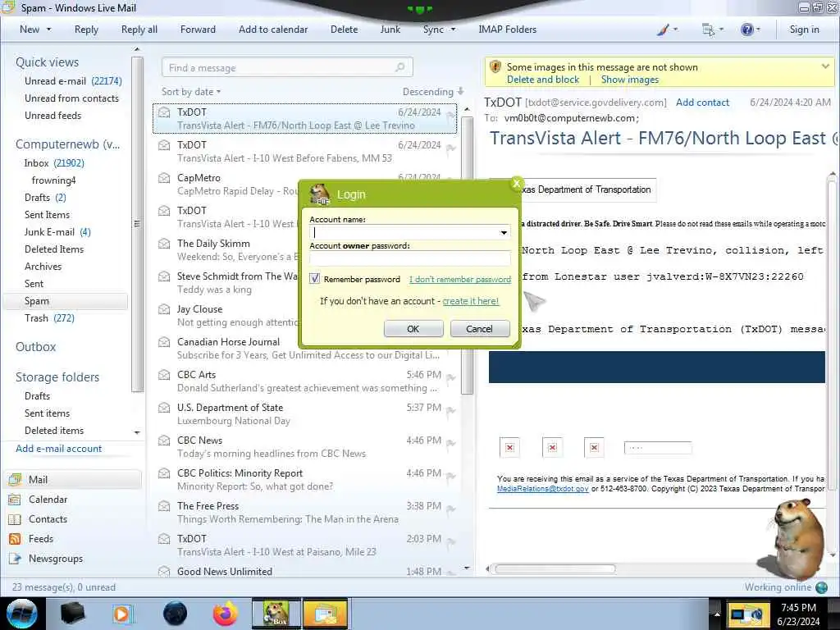The height and width of the screenshot is (630, 840).
Task: Click the Account owner password field
Action: (x=410, y=258)
